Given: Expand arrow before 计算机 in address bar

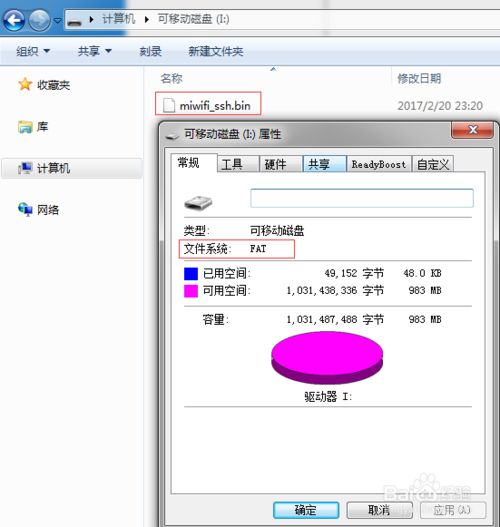Looking at the screenshot, I should point(91,19).
